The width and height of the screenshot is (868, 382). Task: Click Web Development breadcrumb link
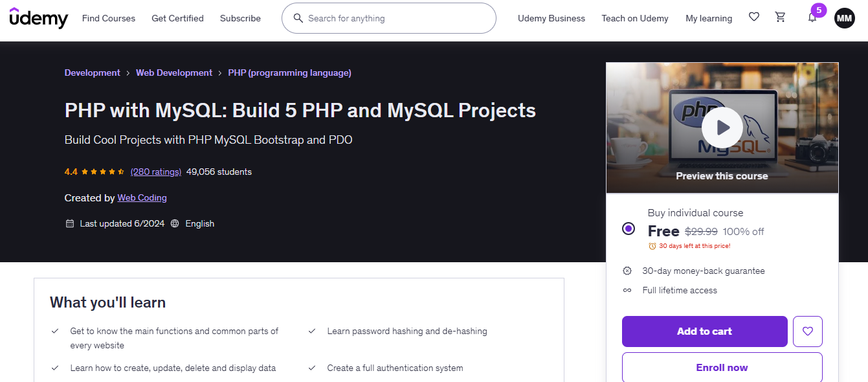[x=174, y=73]
